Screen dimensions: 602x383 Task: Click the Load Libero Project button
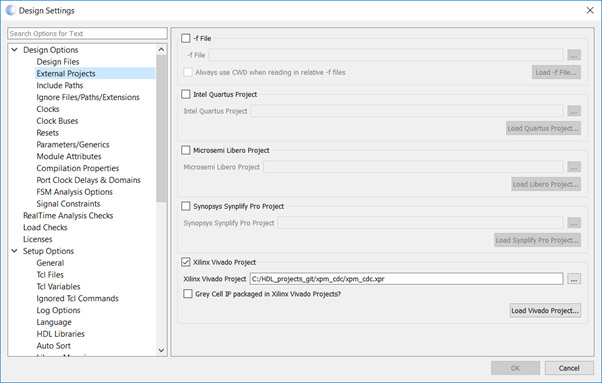(546, 184)
